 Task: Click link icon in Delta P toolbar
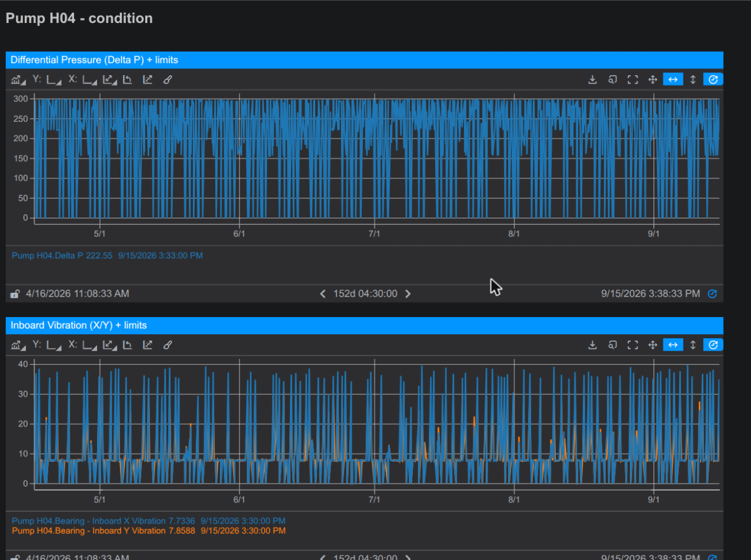coord(167,79)
